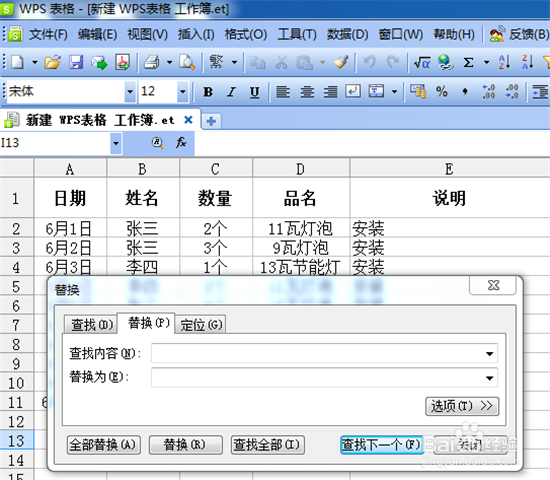The image size is (550, 480).
Task: Click the Print icon
Action: pyautogui.click(x=152, y=62)
